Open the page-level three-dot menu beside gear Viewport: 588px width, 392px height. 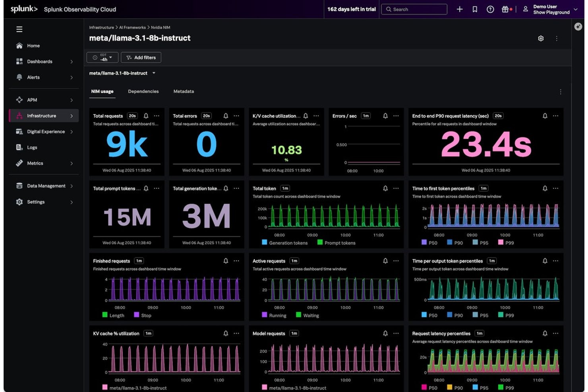pos(557,39)
